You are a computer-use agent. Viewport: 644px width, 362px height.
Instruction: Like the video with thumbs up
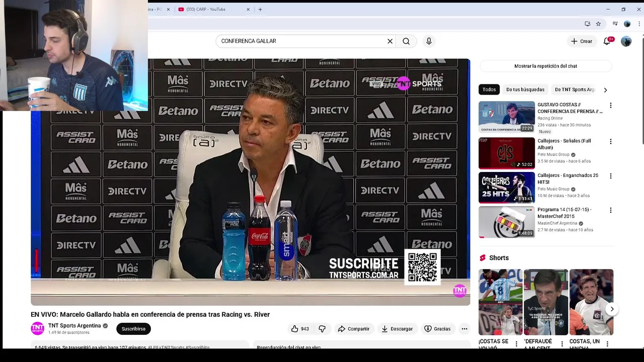point(300,329)
